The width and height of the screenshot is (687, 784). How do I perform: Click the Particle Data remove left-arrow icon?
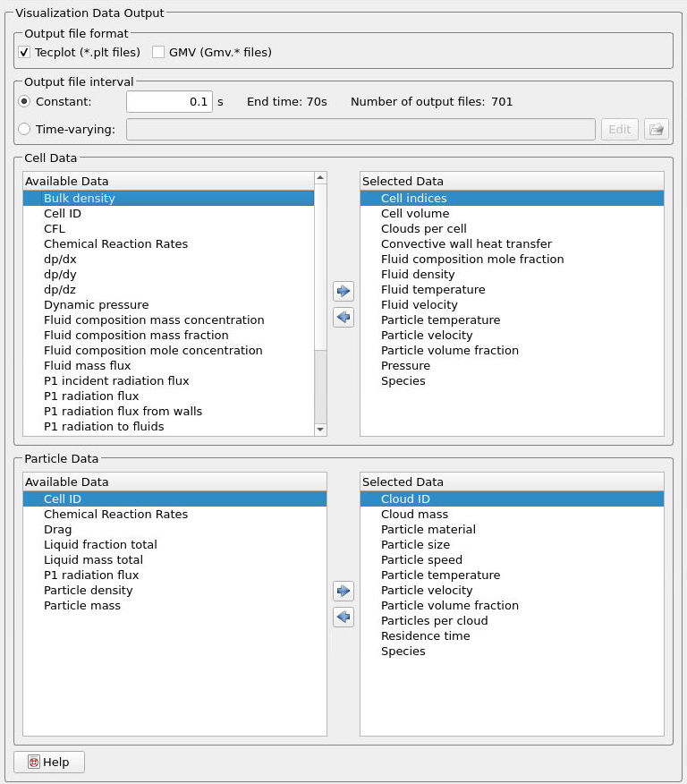tap(343, 617)
